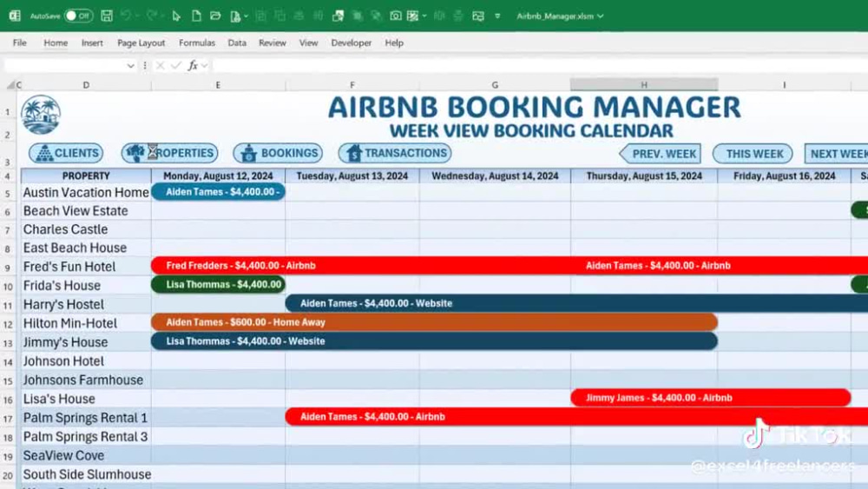Click the Camera tool icon

(x=395, y=16)
